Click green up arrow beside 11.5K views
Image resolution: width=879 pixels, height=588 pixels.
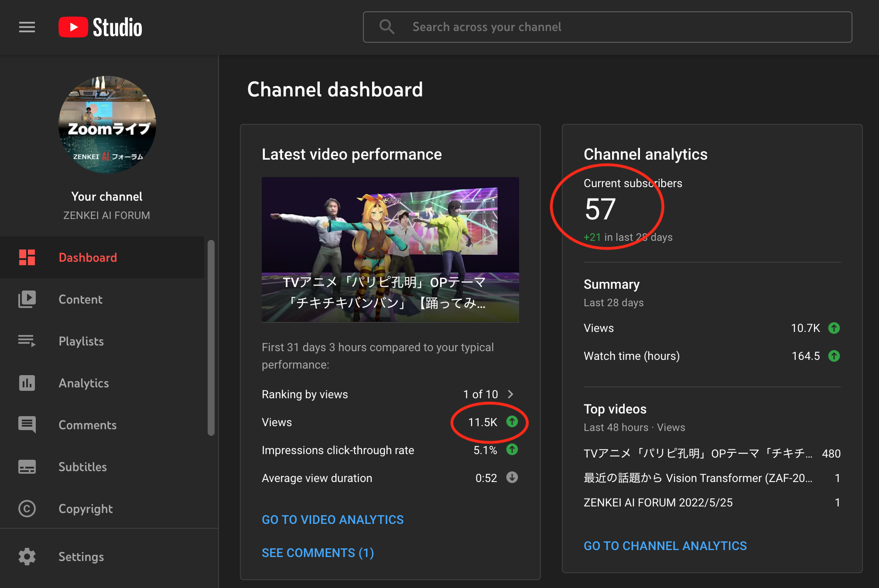pos(512,422)
